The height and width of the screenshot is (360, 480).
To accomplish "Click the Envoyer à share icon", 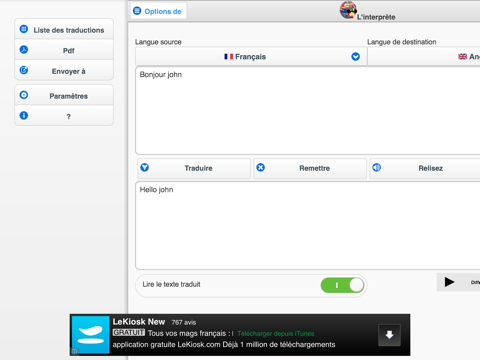I will point(24,70).
